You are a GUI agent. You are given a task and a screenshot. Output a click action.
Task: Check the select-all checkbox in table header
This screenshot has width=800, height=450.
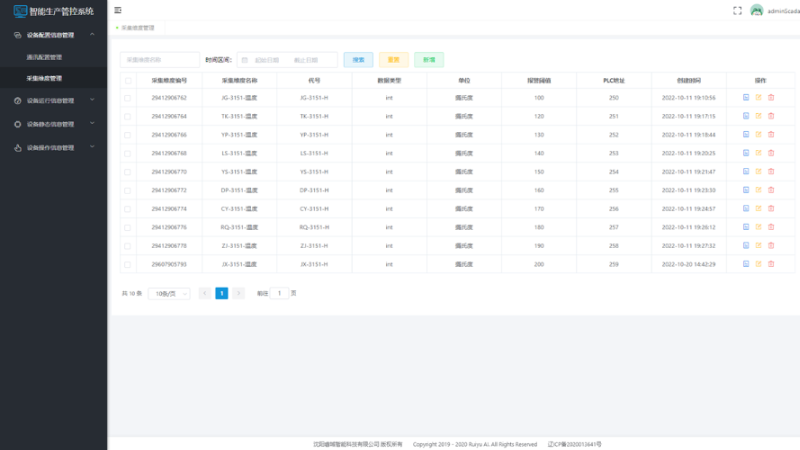127,79
